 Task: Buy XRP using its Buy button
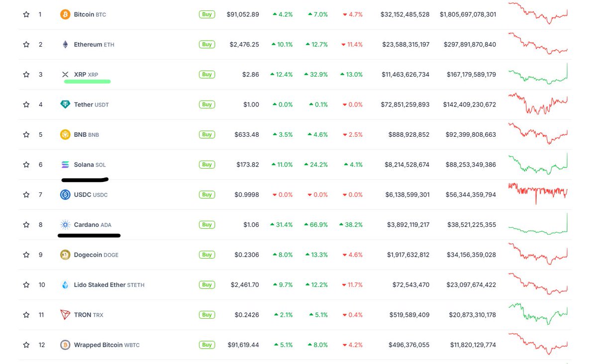point(207,75)
